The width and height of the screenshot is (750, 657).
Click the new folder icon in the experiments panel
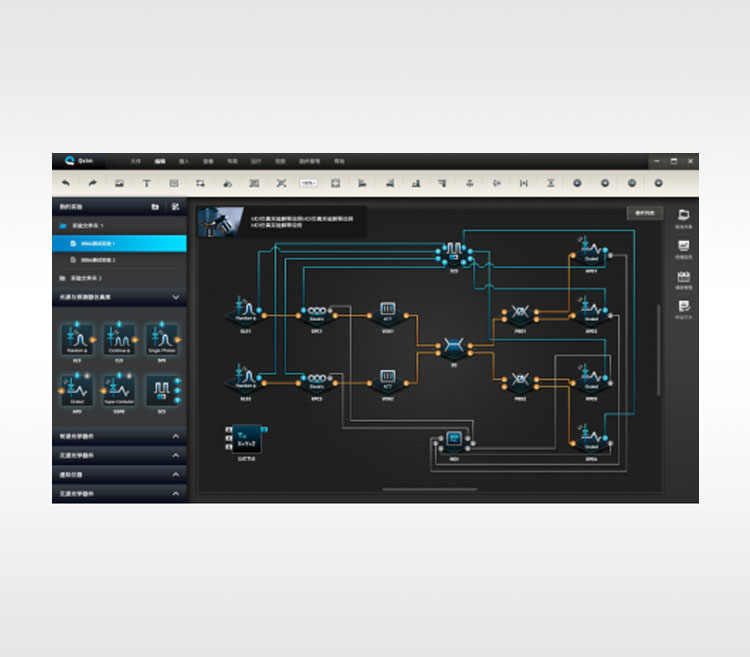155,207
